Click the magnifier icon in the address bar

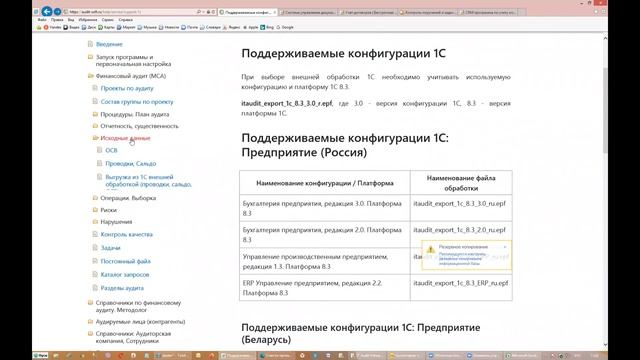tap(199, 12)
